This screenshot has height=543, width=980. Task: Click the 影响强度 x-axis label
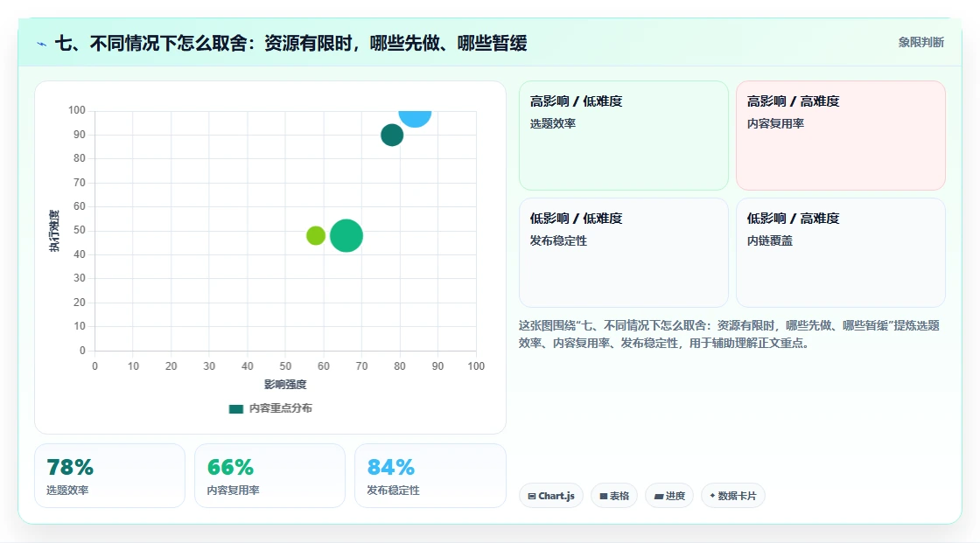pyautogui.click(x=285, y=384)
